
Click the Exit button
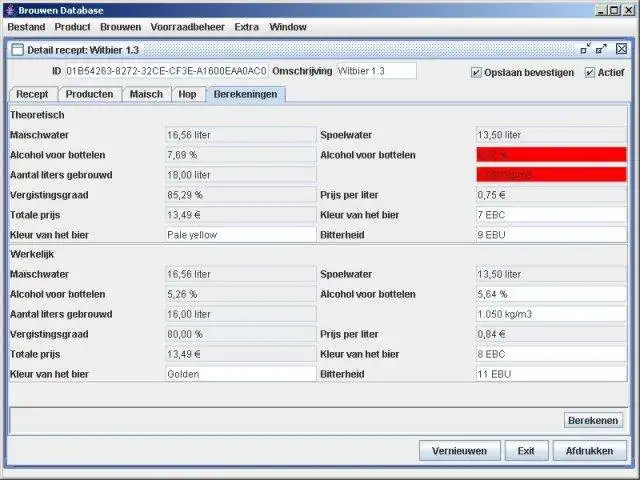pyautogui.click(x=526, y=451)
